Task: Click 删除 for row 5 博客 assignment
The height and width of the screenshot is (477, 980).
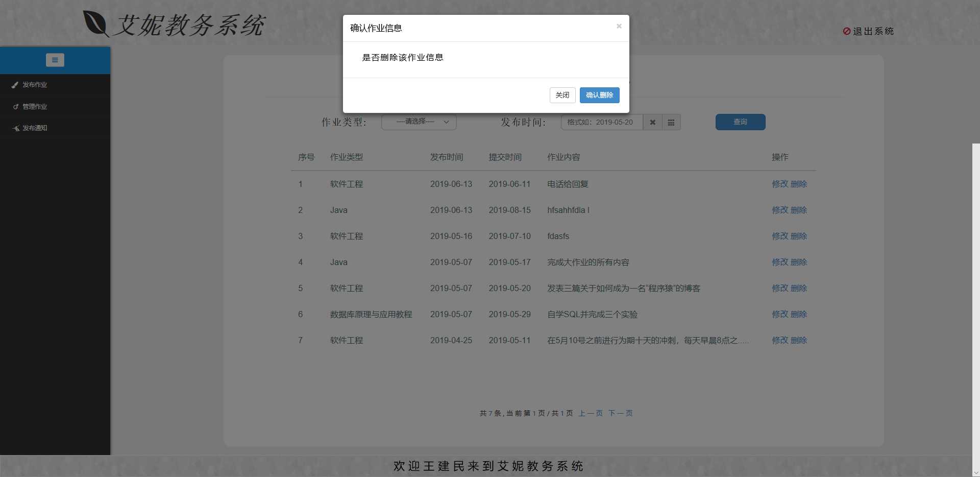Action: coord(799,288)
